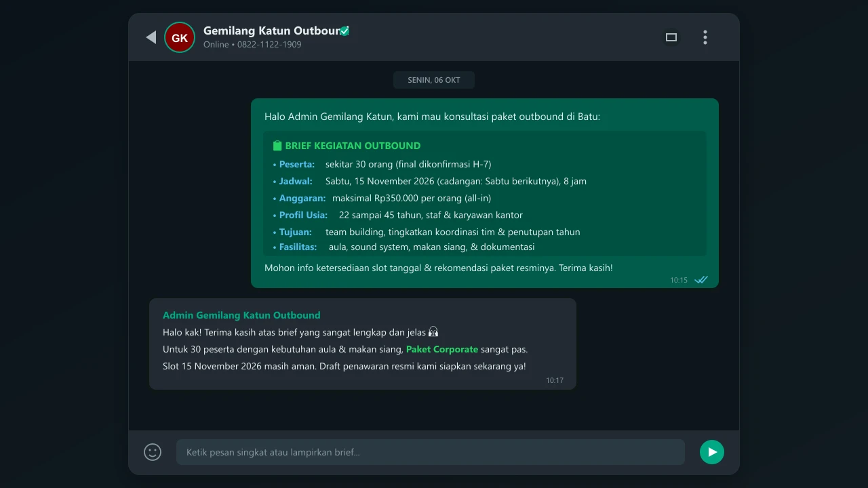The height and width of the screenshot is (488, 868).
Task: Click the double-check read receipt
Action: point(701,280)
